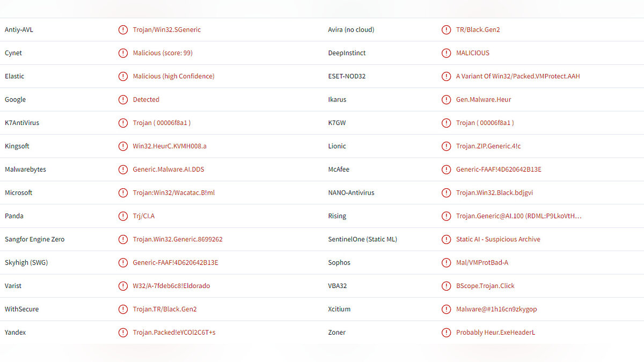
Task: Click the alert icon beside BScope.Trojan.Click
Action: 446,286
